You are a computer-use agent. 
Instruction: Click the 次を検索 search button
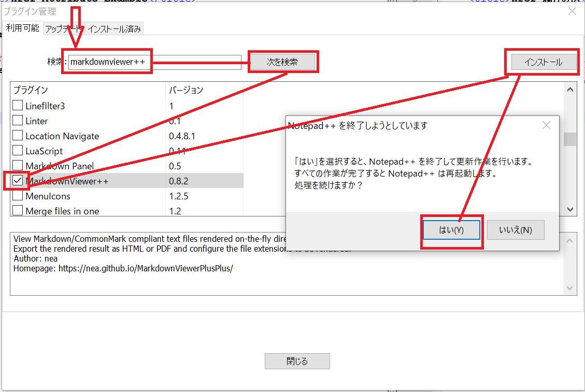(283, 61)
